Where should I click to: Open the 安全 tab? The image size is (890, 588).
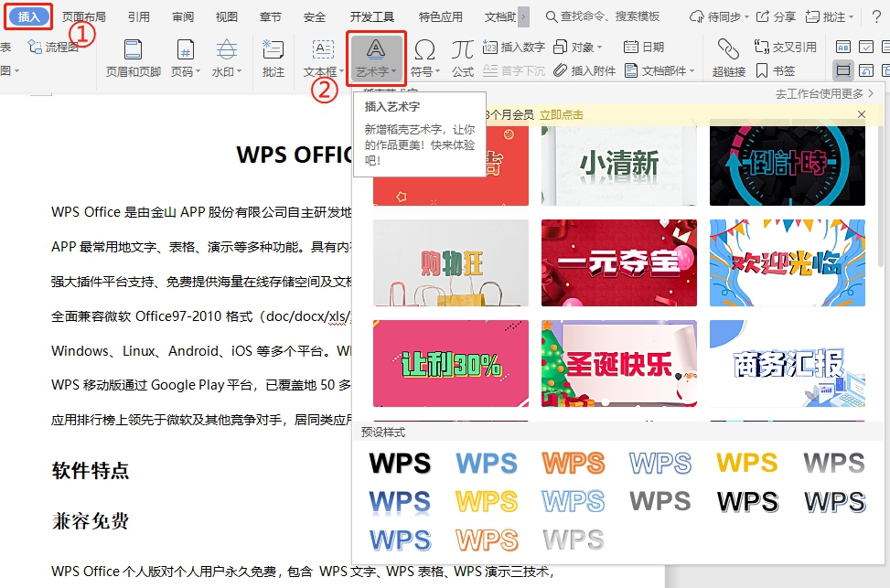coord(315,17)
